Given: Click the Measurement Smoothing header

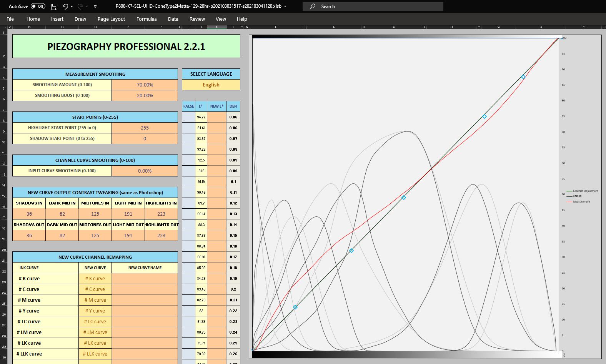Looking at the screenshot, I should [x=95, y=74].
